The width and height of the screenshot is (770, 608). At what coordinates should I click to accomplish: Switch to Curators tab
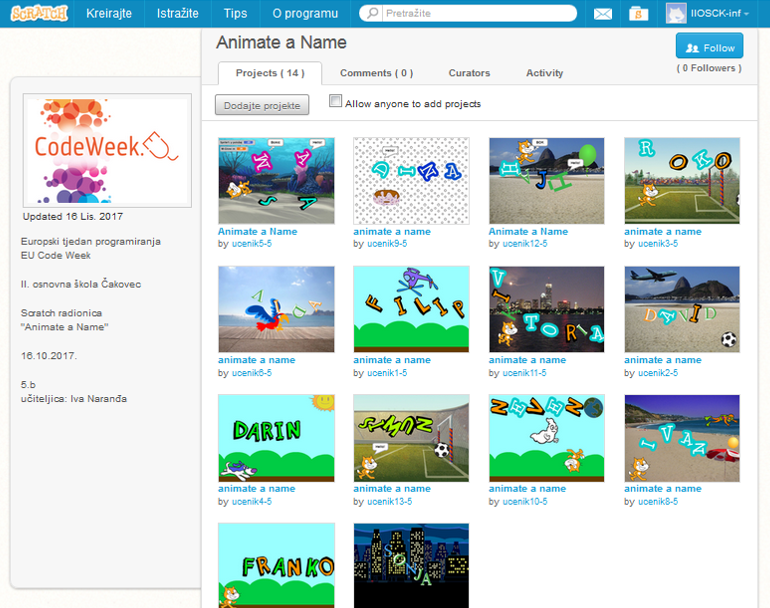coord(469,73)
